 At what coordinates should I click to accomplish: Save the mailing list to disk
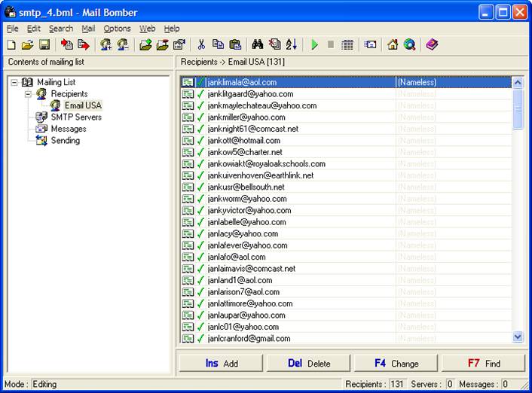click(44, 44)
